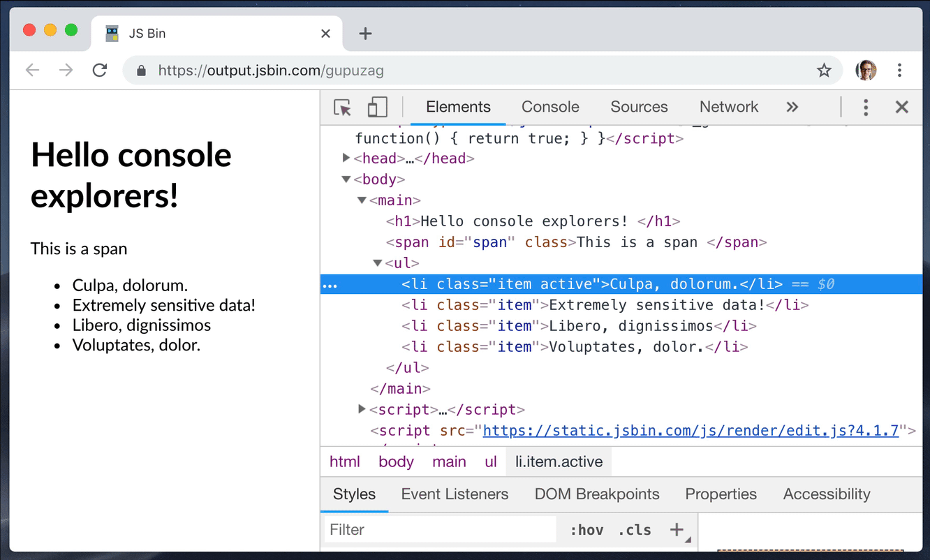
Task: Select body in the DOM breadcrumb
Action: tap(396, 462)
